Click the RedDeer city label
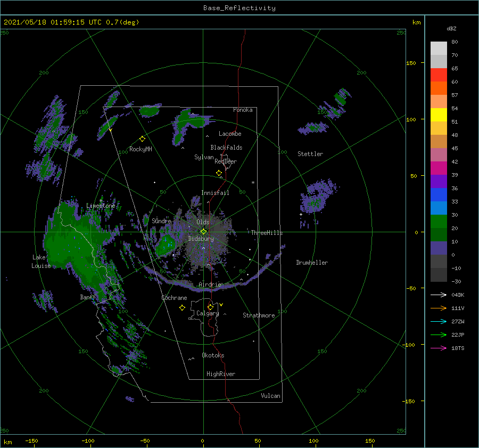 226,161
